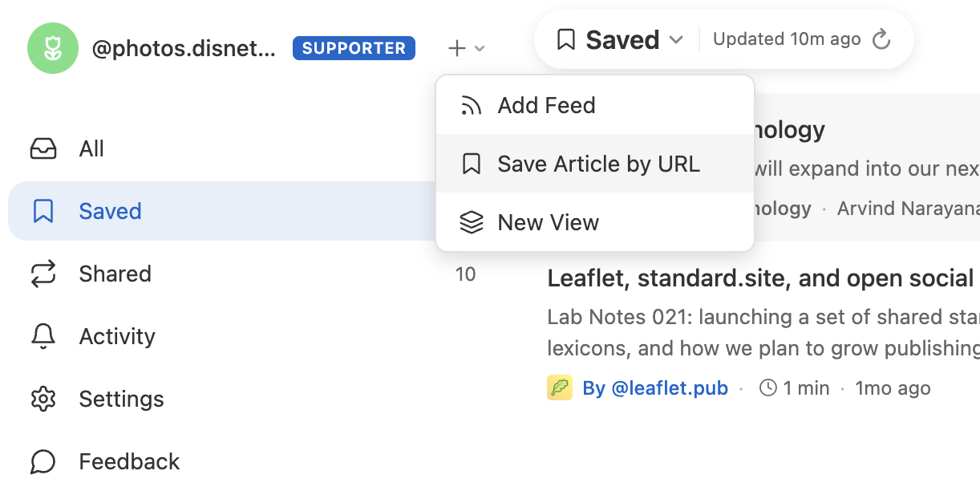Select Add Feed from the dropdown menu
Screen dimensions: 980x499
coord(546,106)
